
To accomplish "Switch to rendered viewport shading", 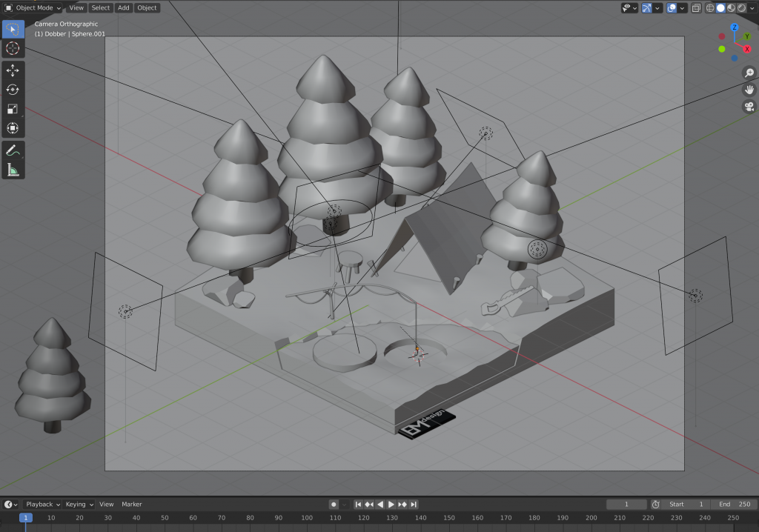I will point(741,7).
